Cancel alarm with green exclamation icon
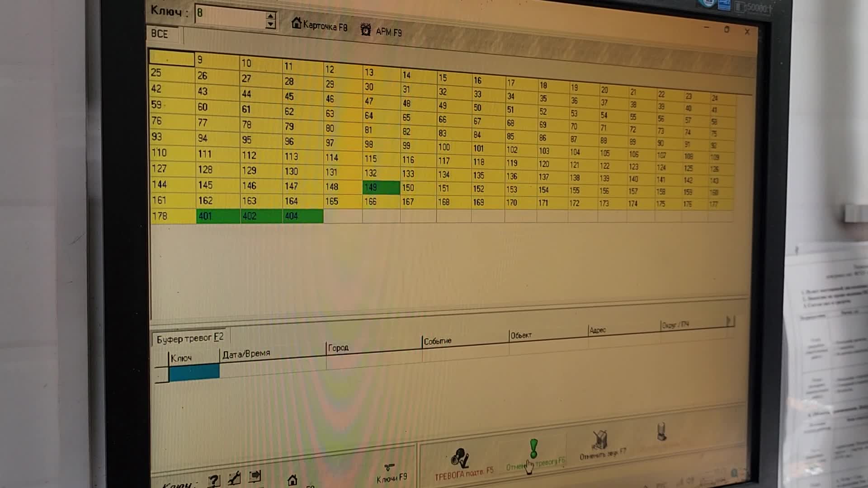 tap(533, 449)
